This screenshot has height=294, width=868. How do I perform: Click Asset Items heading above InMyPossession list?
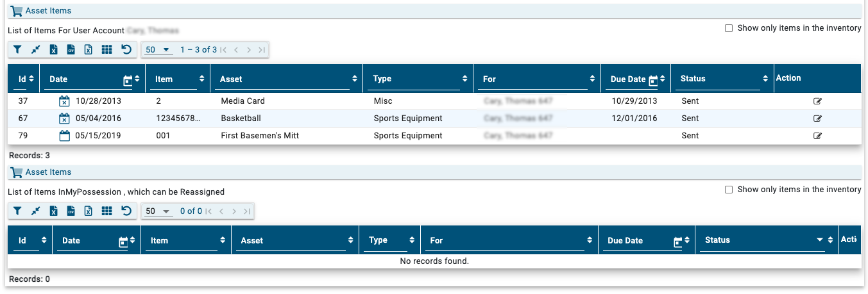[x=48, y=172]
